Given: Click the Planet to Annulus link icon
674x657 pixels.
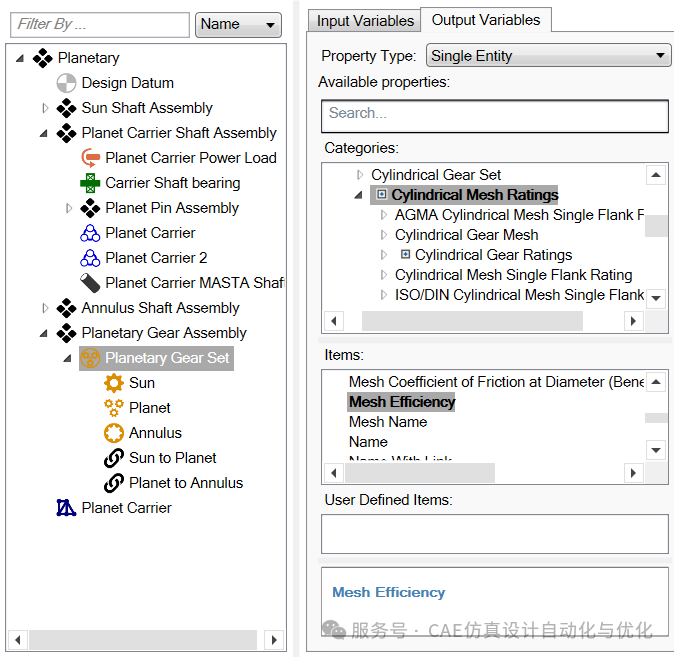Looking at the screenshot, I should coord(114,483).
